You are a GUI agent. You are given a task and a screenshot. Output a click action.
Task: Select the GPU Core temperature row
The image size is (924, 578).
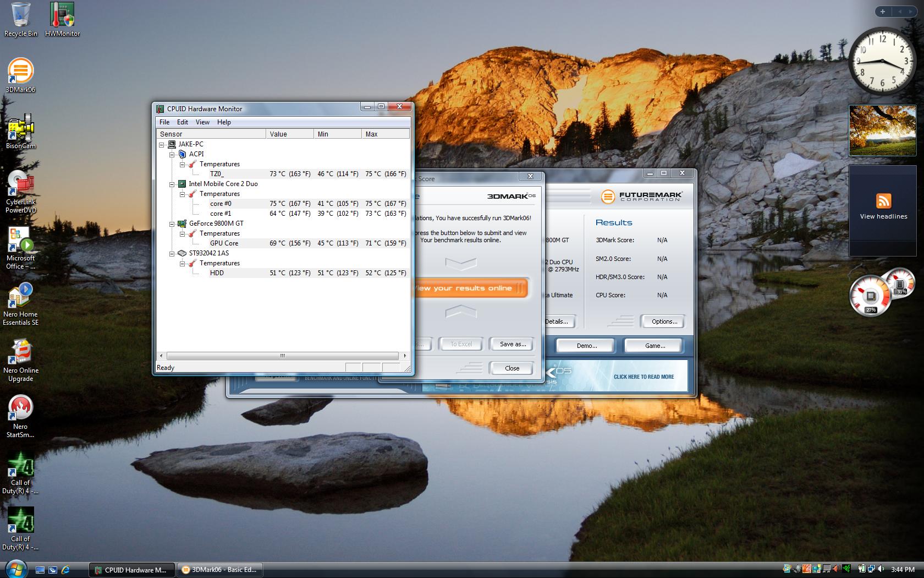(308, 243)
